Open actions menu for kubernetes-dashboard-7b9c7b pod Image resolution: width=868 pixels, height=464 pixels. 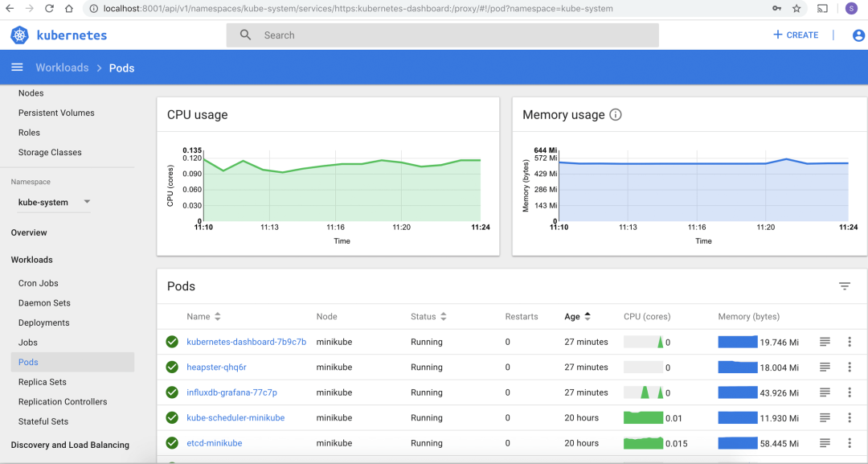(x=850, y=342)
